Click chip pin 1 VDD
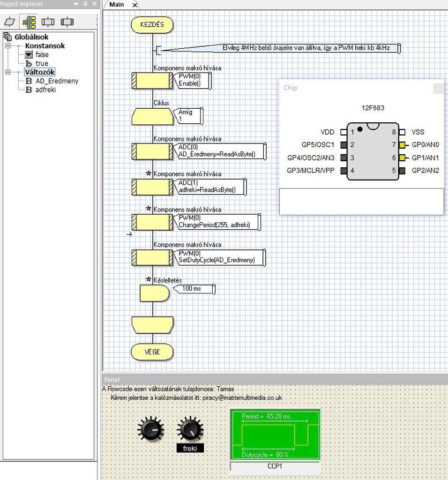This screenshot has height=480, width=448. tap(343, 132)
